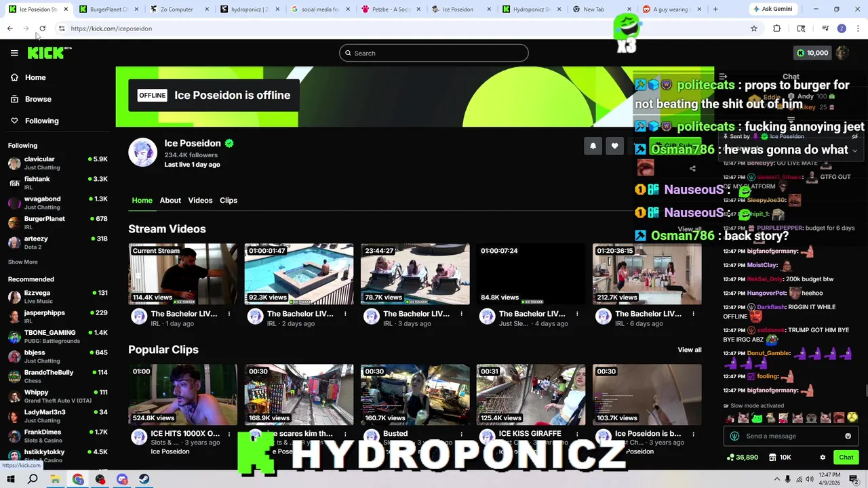Screen dimensions: 868x488
Task: Collapse the chat panel
Action: 723,77
